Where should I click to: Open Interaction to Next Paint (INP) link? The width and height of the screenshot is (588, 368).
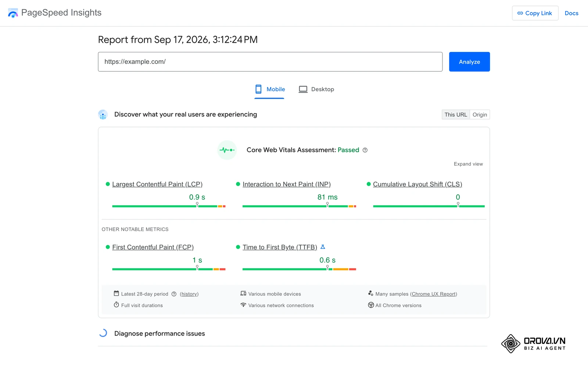[x=287, y=184]
